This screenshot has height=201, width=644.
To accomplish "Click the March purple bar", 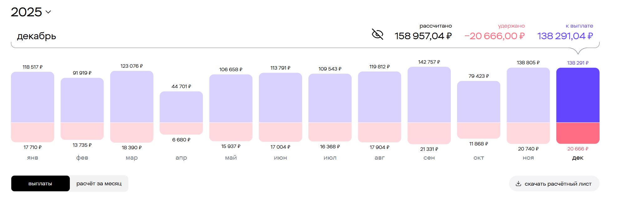I will click(132, 97).
